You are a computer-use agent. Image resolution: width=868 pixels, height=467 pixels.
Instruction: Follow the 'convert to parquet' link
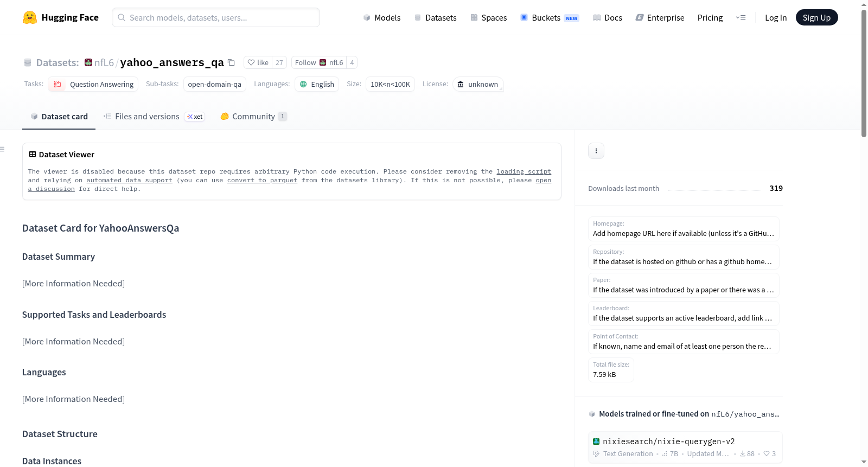pyautogui.click(x=262, y=180)
